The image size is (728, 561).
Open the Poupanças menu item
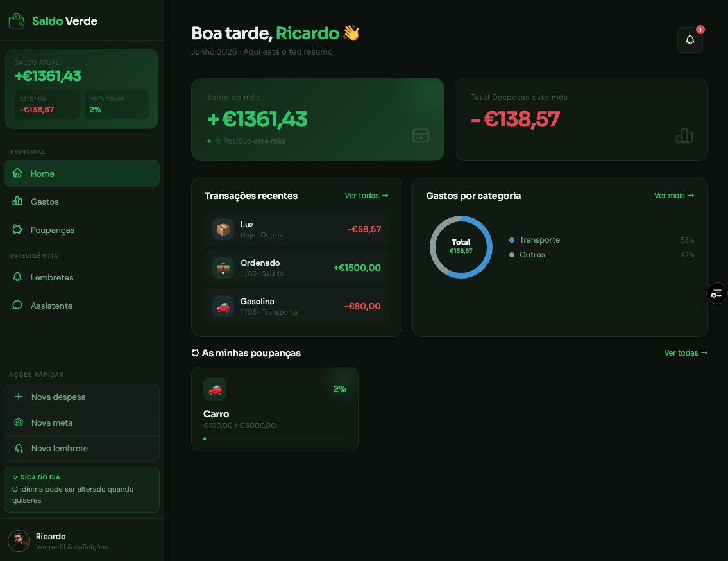(x=81, y=230)
